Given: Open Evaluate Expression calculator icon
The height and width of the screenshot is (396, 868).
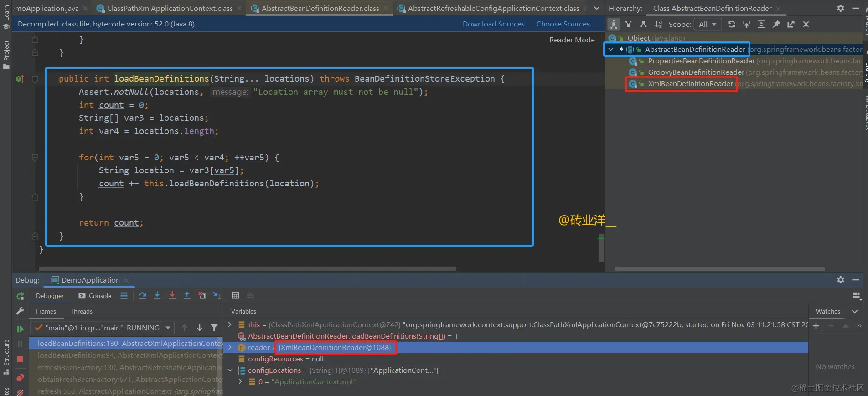Looking at the screenshot, I should tap(236, 296).
